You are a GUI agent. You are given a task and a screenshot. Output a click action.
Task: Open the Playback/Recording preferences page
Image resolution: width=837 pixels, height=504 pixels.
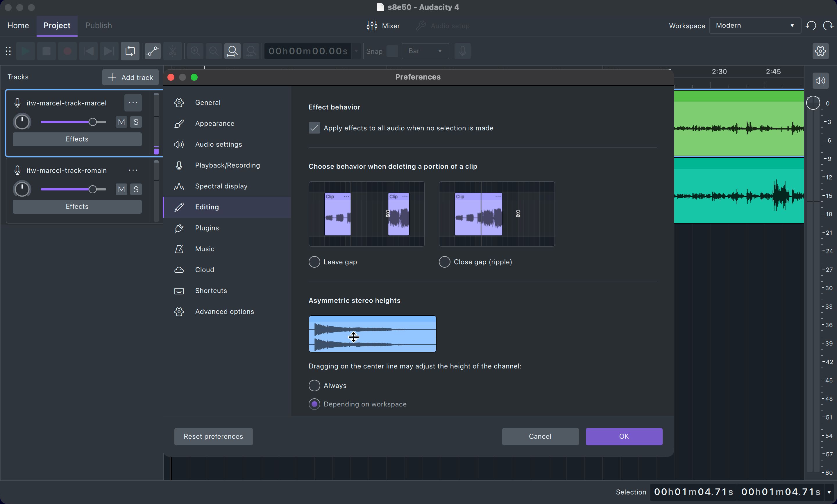227,165
